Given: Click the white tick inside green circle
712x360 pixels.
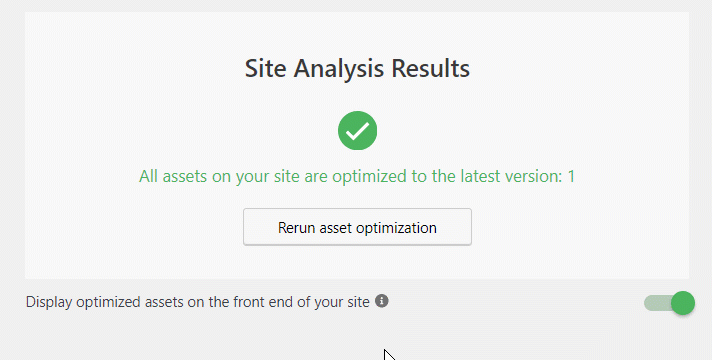Looking at the screenshot, I should coord(357,131).
